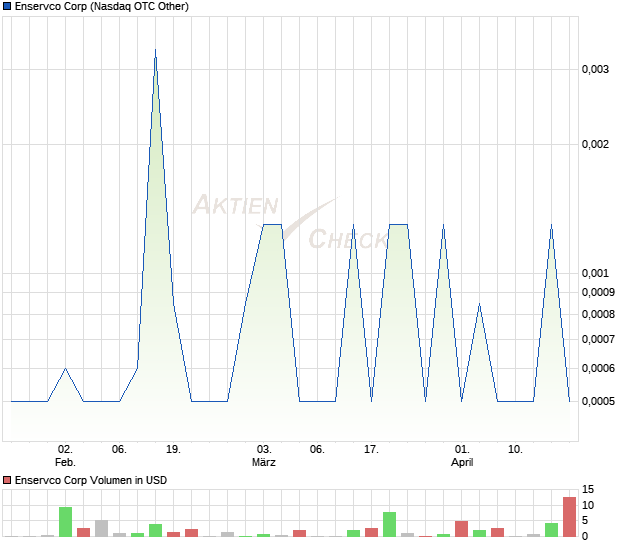Image resolution: width=620 pixels, height=546 pixels.
Task: Click the tall green volume bar near 02. Feb.
Action: pos(66,522)
